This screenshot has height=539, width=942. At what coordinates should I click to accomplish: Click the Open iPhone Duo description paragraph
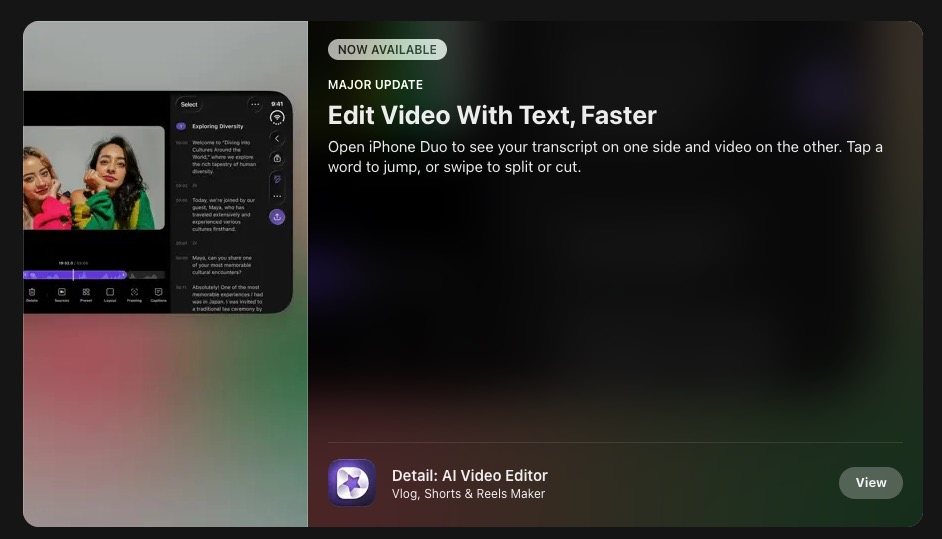[x=605, y=157]
